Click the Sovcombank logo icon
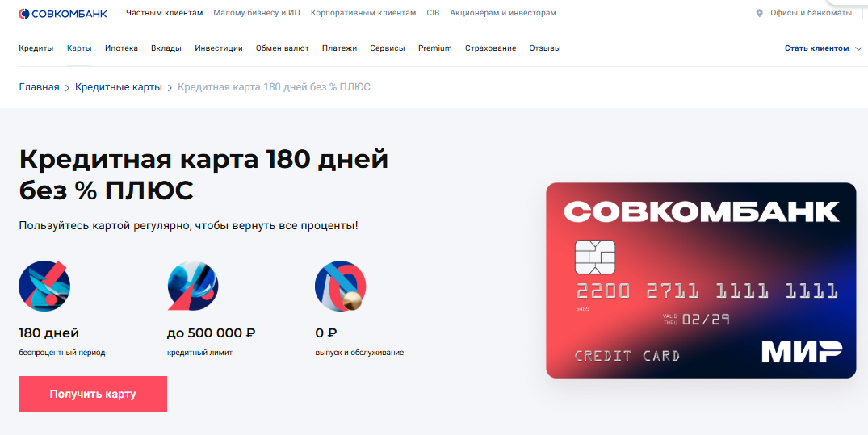Screen dimensions: 868x435 click(24, 13)
